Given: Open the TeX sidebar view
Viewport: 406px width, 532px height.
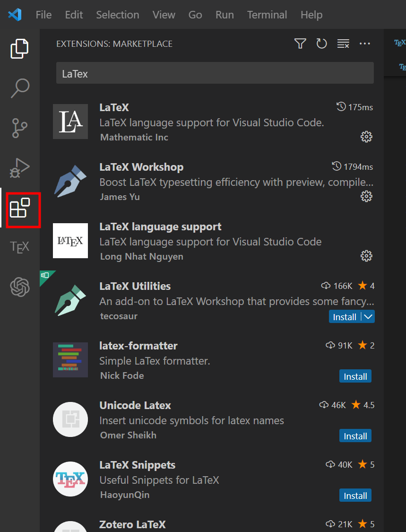Looking at the screenshot, I should click(x=20, y=247).
